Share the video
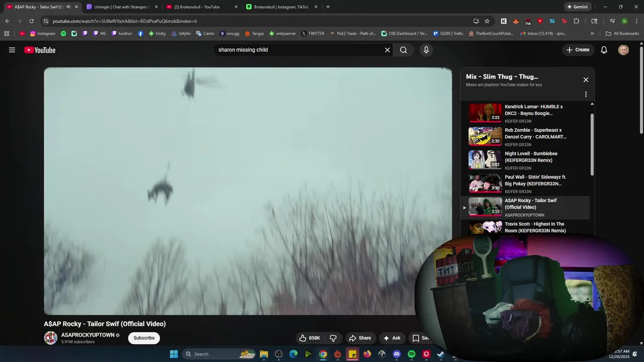644x362 pixels. point(360,338)
